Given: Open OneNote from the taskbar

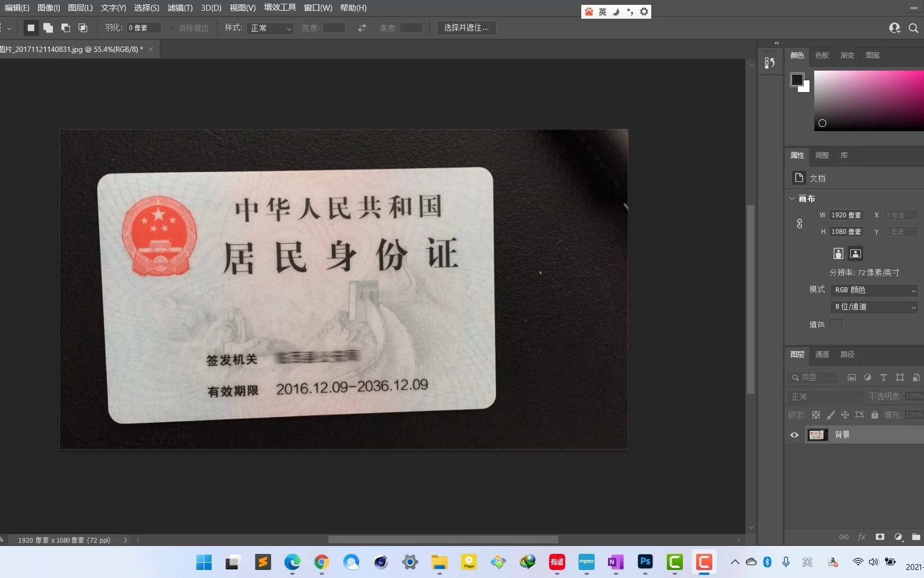Looking at the screenshot, I should pyautogui.click(x=616, y=562).
